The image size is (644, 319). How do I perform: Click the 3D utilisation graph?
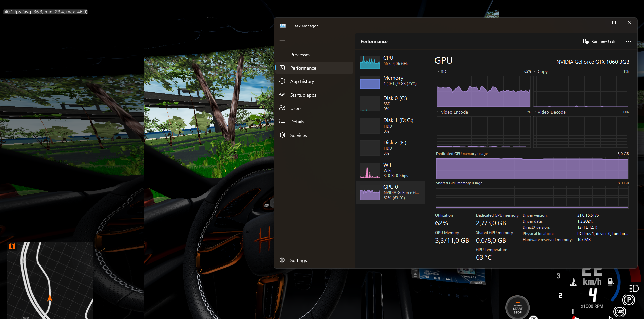(483, 91)
